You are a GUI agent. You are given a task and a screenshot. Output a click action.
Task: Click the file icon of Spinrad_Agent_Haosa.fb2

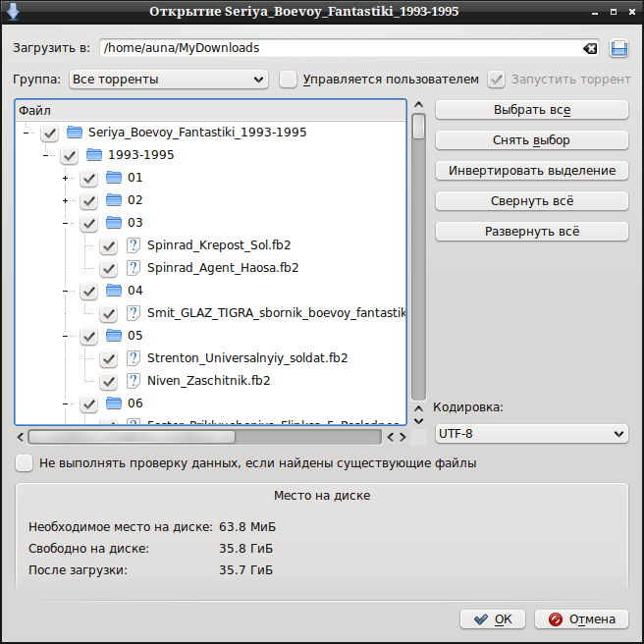(134, 268)
